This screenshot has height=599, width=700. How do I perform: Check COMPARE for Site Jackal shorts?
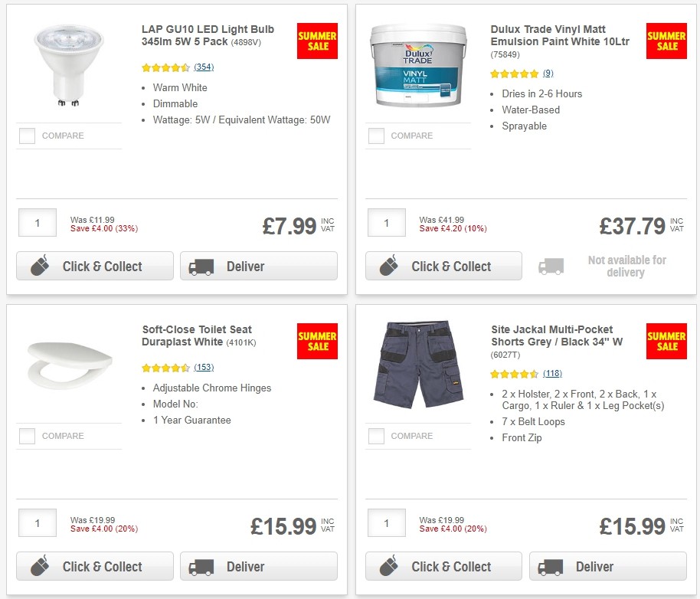click(x=376, y=436)
